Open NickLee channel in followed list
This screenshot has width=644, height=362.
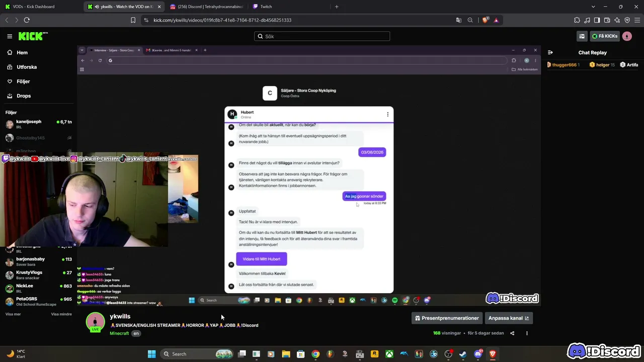[x=38, y=289]
